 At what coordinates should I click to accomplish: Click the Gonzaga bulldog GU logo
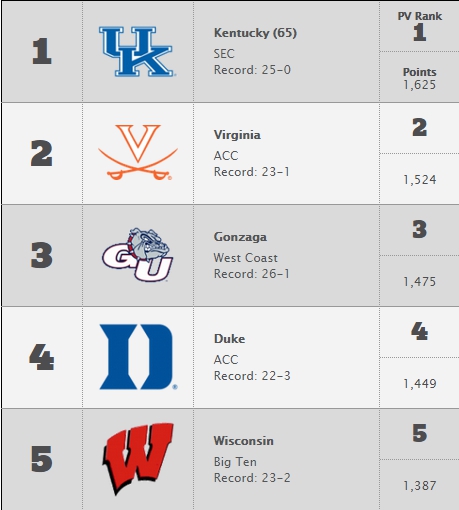[138, 255]
